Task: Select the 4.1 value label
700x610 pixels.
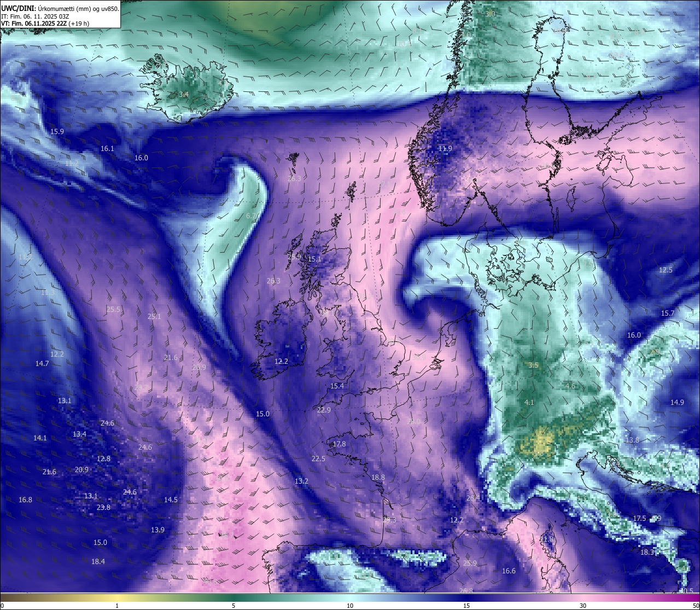Action: [x=529, y=402]
